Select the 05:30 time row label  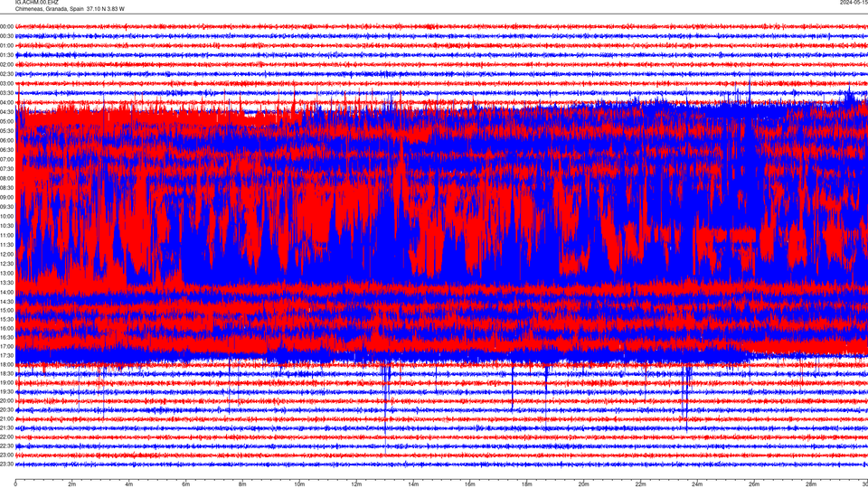coord(6,130)
